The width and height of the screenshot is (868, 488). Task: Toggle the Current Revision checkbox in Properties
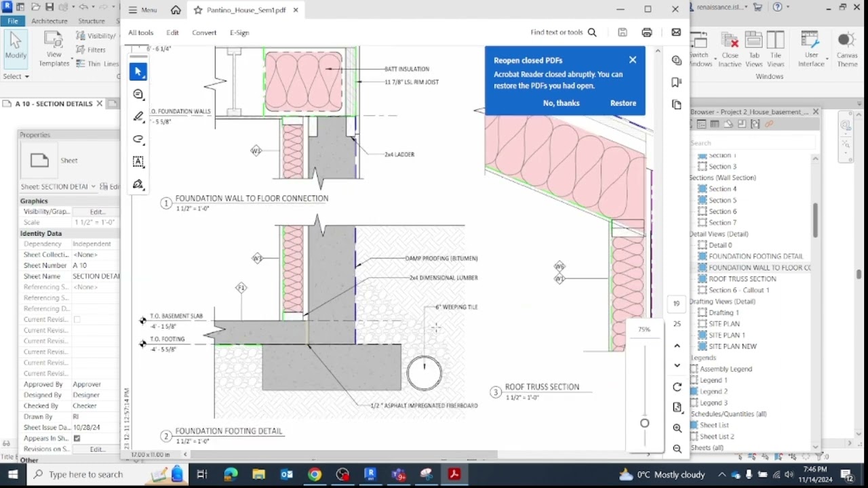pyautogui.click(x=77, y=319)
